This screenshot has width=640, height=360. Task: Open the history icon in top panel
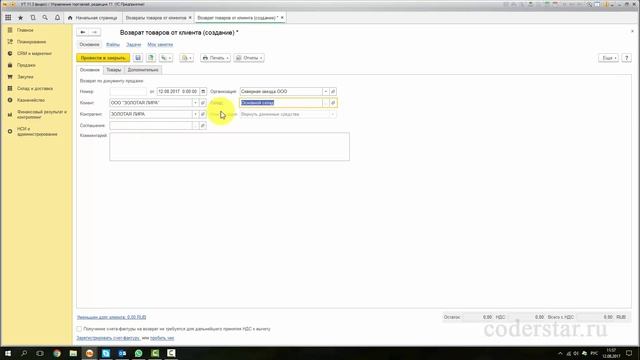pyautogui.click(x=33, y=18)
